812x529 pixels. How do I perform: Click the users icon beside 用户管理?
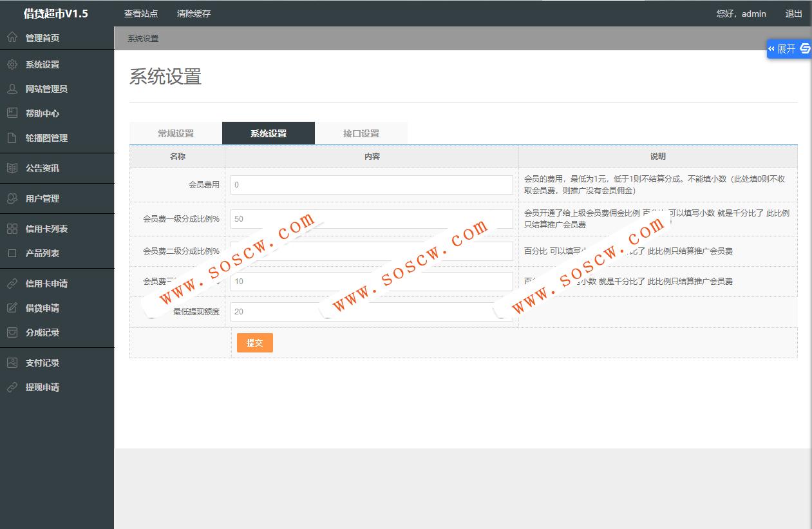coord(12,198)
